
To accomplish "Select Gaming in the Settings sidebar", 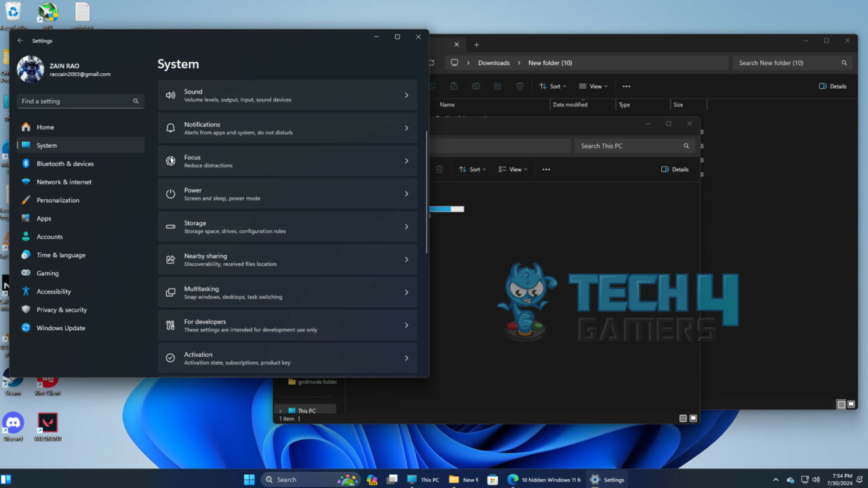I will [49, 272].
